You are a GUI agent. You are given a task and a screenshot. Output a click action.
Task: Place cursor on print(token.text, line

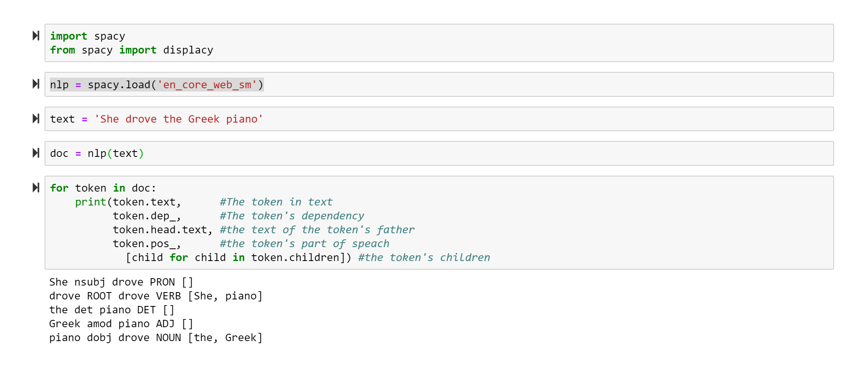click(x=128, y=202)
